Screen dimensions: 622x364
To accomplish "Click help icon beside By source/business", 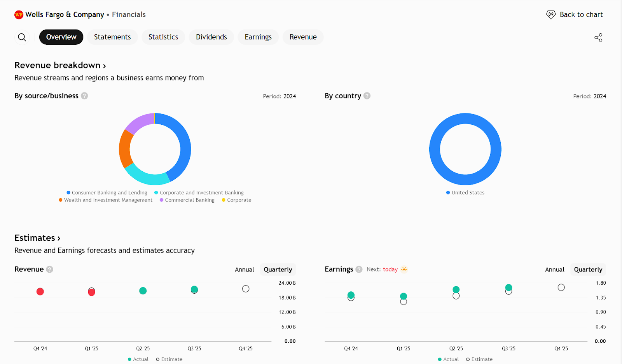I will click(x=84, y=96).
